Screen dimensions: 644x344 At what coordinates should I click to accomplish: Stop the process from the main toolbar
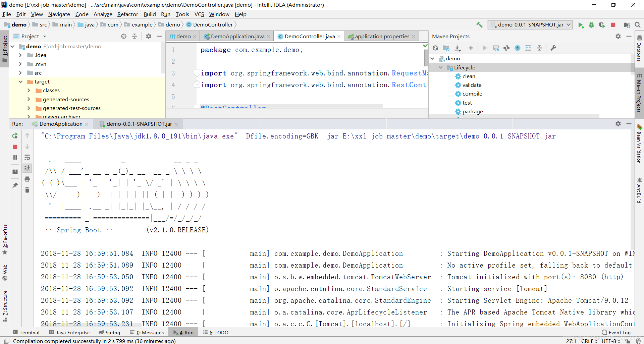(x=613, y=25)
